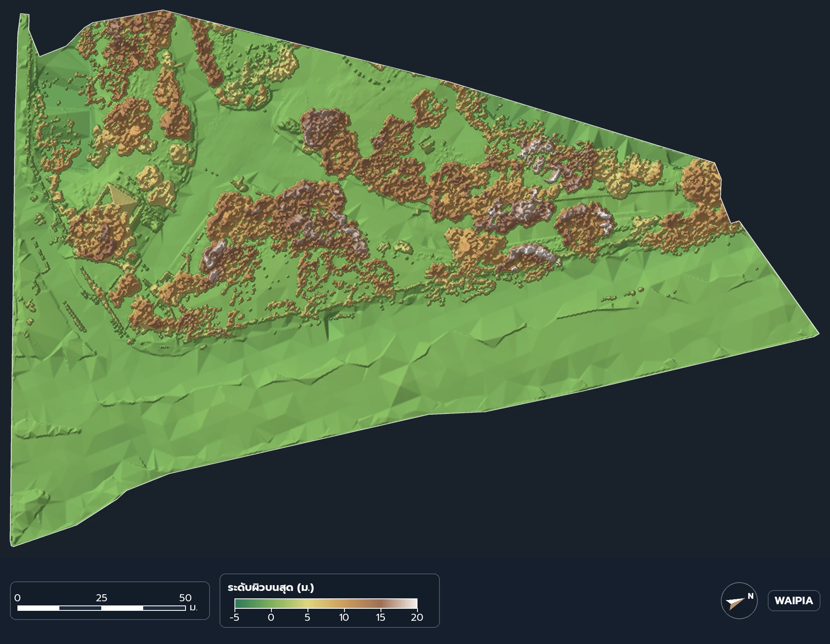830x644 pixels.
Task: Click the '20' label on elevation legend
Action: (417, 617)
